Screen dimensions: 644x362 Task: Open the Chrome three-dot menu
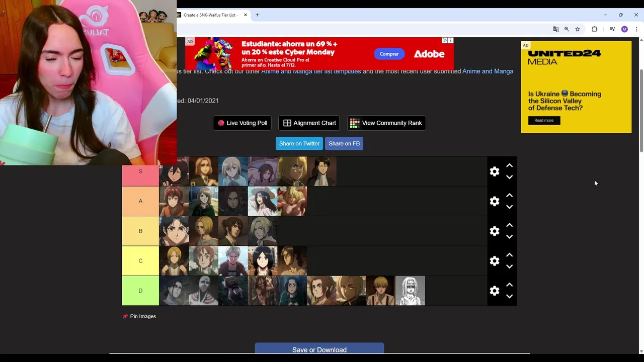636,29
